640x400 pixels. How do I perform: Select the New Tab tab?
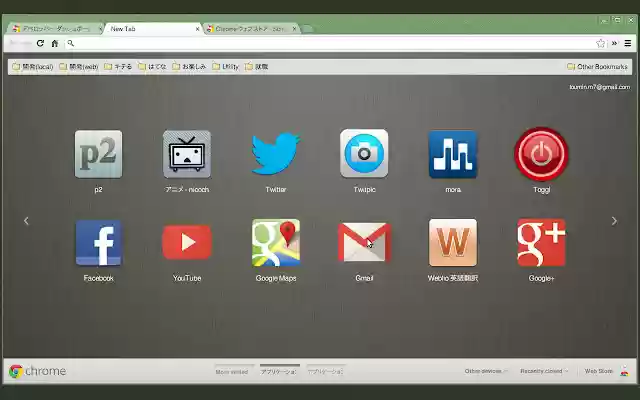(151, 29)
